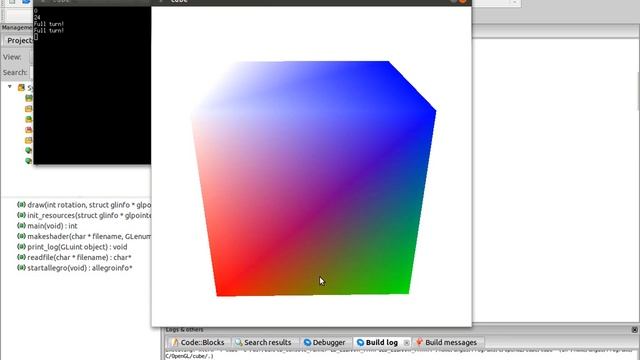Click the last green sphere icon in Symbols tree

click(x=29, y=161)
